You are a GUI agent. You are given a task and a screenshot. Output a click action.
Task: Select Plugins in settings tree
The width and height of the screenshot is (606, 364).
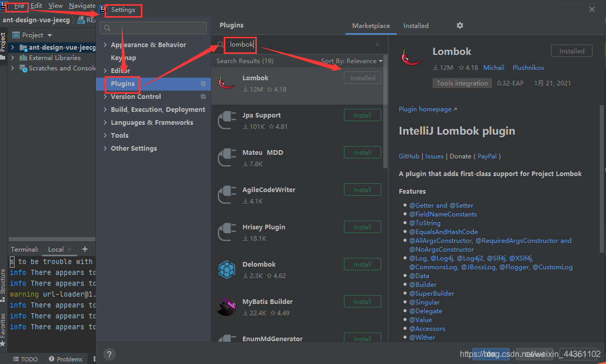[153, 84]
